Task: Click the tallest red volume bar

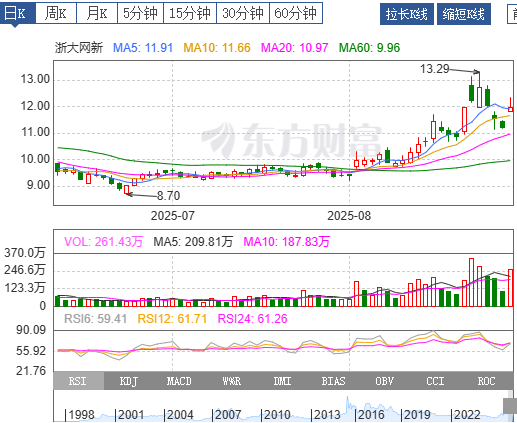Action: click(x=471, y=282)
